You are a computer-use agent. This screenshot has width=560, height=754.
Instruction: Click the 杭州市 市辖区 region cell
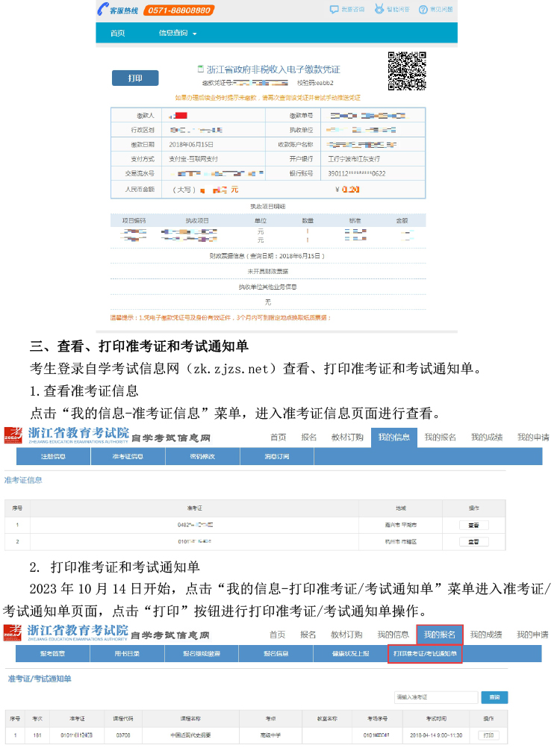pos(401,542)
